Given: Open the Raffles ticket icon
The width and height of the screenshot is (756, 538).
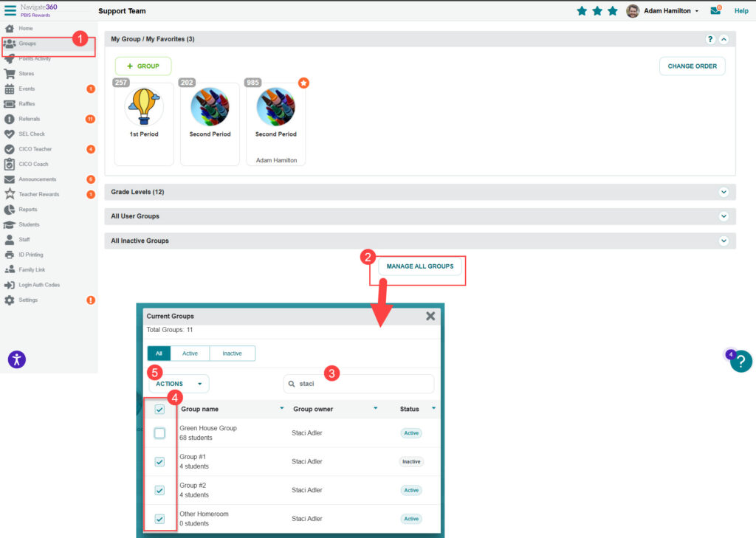Looking at the screenshot, I should (x=10, y=104).
